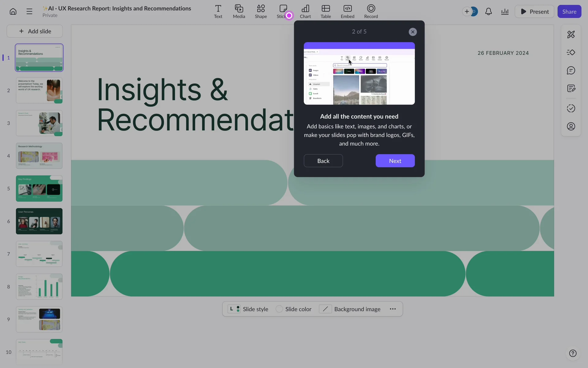Open the Embed tool
Image resolution: width=588 pixels, height=368 pixels.
pos(347,11)
